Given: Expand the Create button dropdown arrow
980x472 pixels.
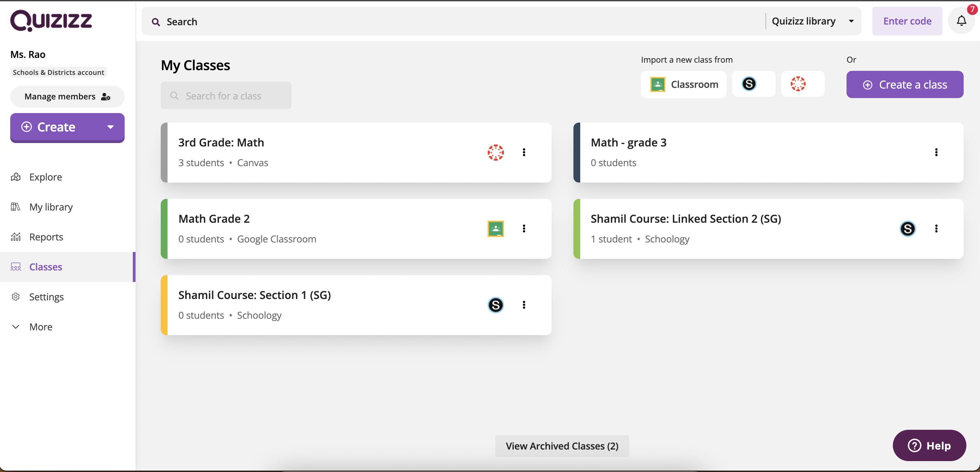Looking at the screenshot, I should click(109, 127).
